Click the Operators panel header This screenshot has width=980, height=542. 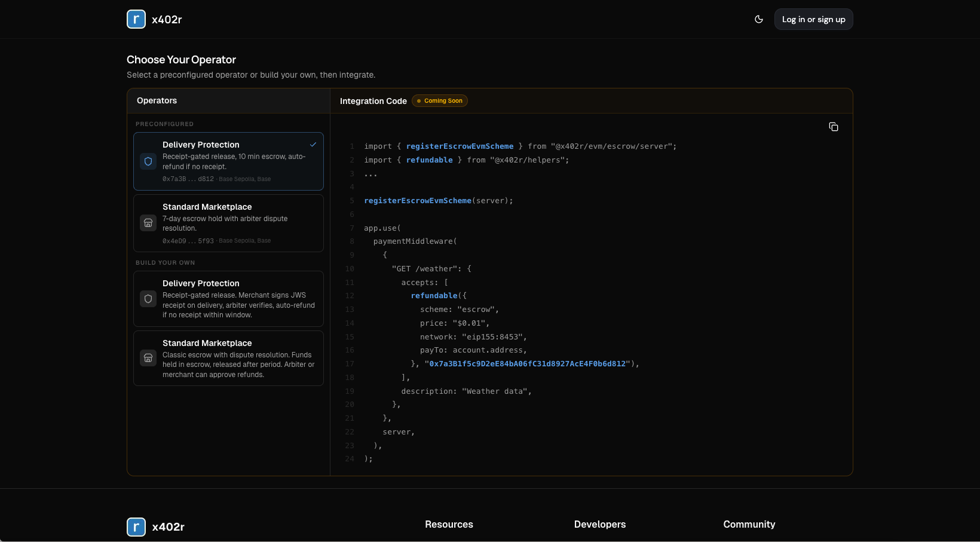click(157, 100)
